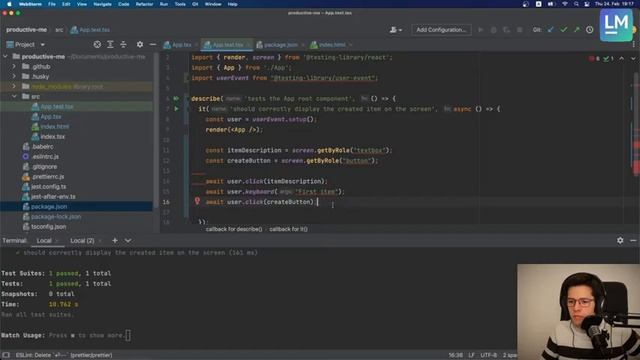The image size is (640, 360).
Task: Collapse the src folder
Action: point(14,96)
